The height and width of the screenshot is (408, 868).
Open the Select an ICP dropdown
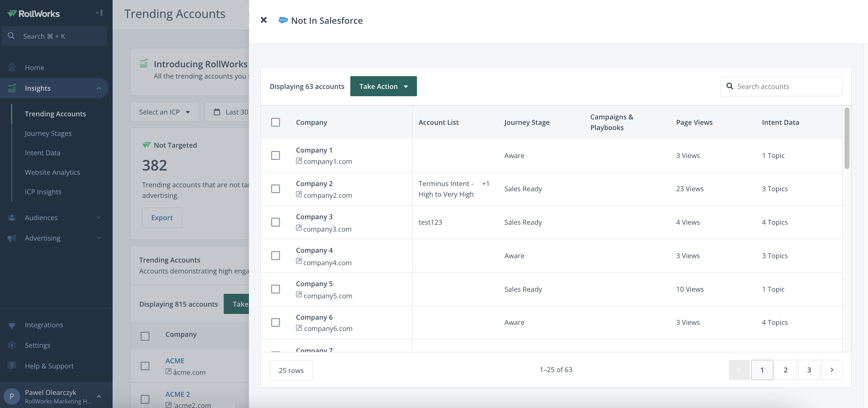(x=165, y=112)
